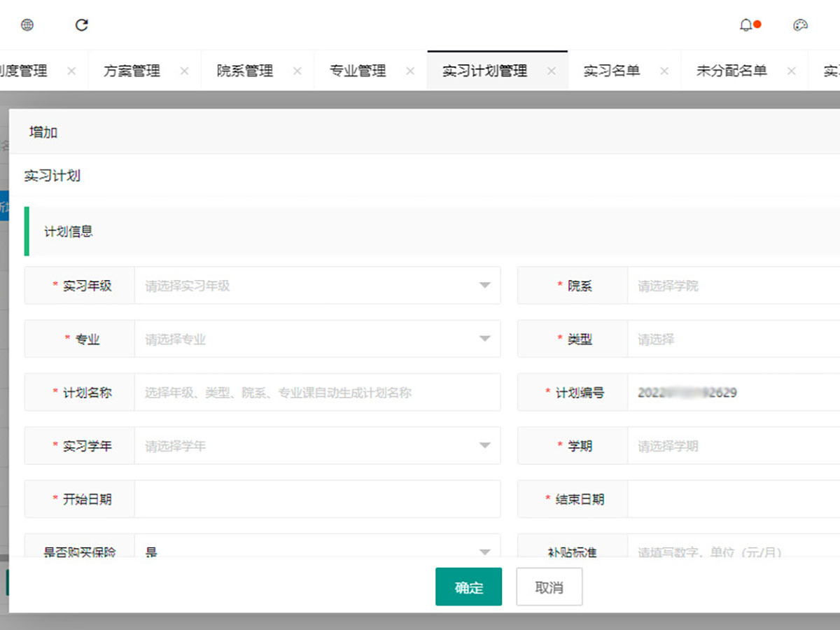
Task: Open the theme palette icon
Action: pos(800,25)
